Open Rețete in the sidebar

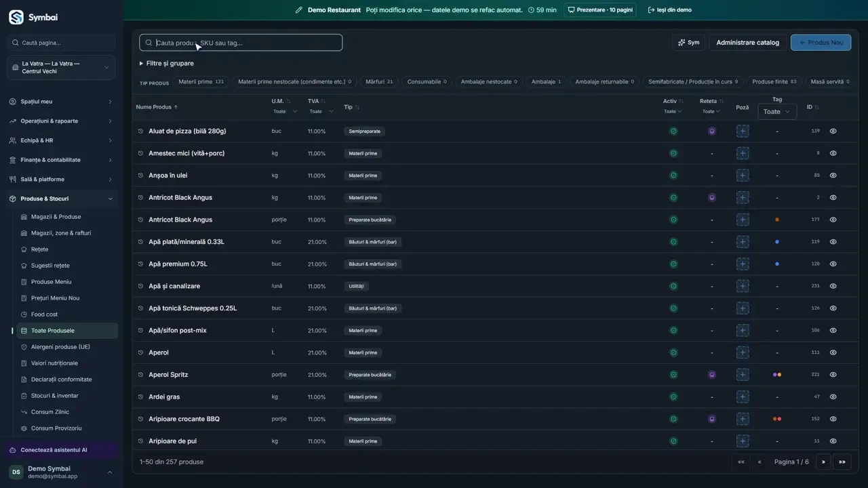[39, 249]
